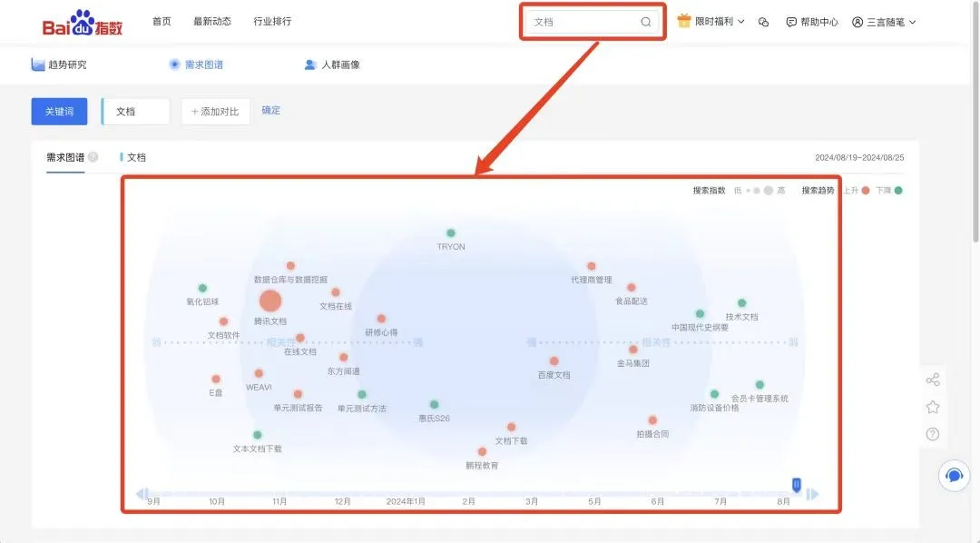The height and width of the screenshot is (543, 980).
Task: Click the timeline left arrow
Action: [x=142, y=494]
